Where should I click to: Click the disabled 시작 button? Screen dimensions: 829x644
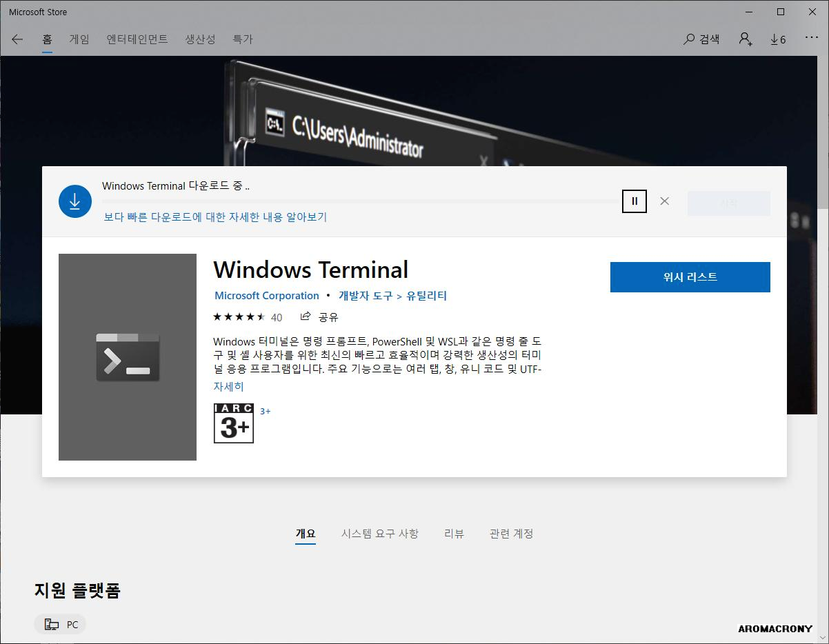[729, 203]
